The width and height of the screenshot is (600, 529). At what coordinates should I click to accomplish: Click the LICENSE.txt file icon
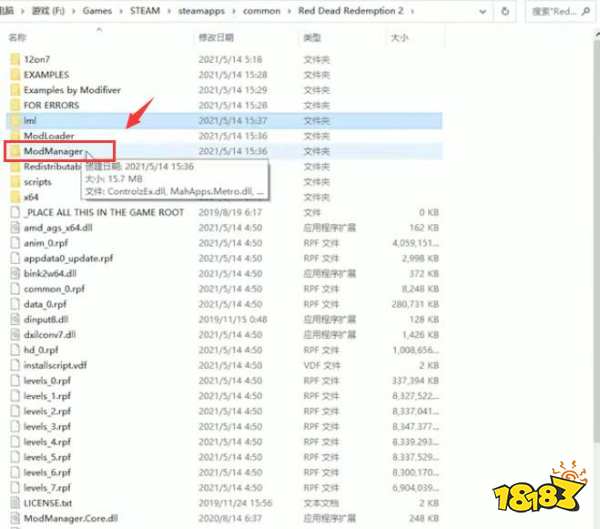click(15, 503)
